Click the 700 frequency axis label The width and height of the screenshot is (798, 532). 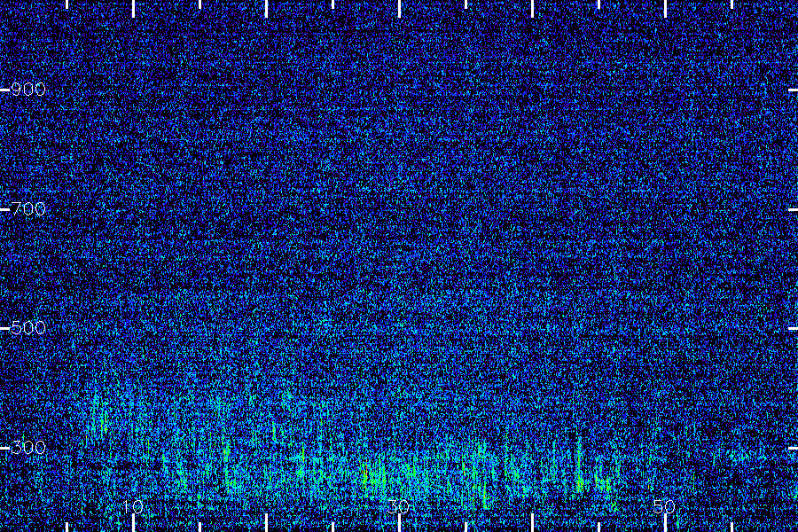click(x=28, y=209)
